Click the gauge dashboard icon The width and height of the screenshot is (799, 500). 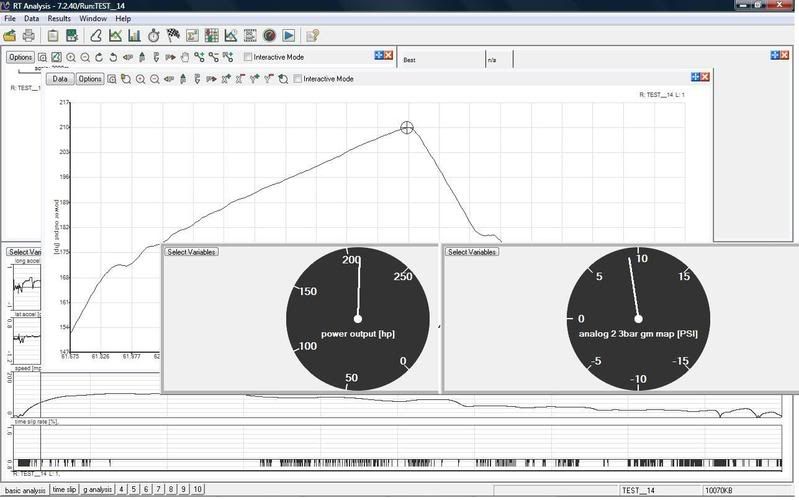pyautogui.click(x=269, y=36)
